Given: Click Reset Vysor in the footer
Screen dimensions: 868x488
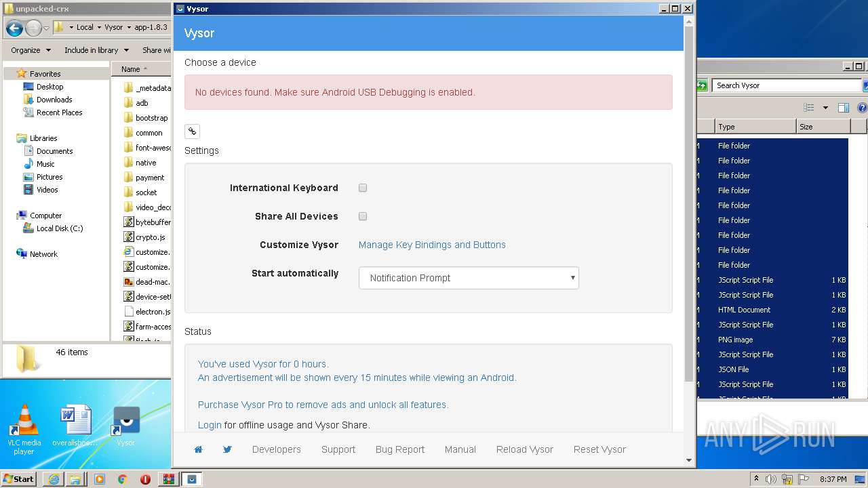Looking at the screenshot, I should point(600,449).
